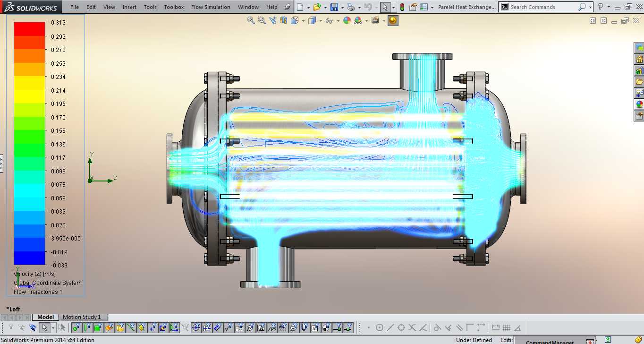Click the red swatch on the velocity legend
Image resolution: width=644 pixels, height=344 pixels.
tap(30, 29)
